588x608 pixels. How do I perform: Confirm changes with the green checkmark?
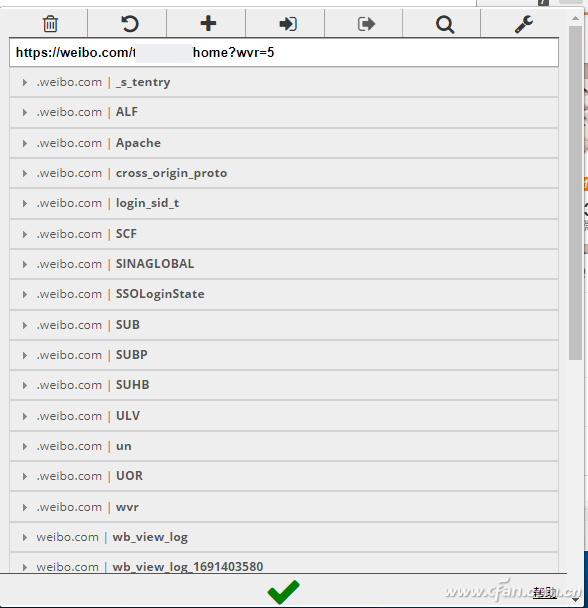coord(284,592)
